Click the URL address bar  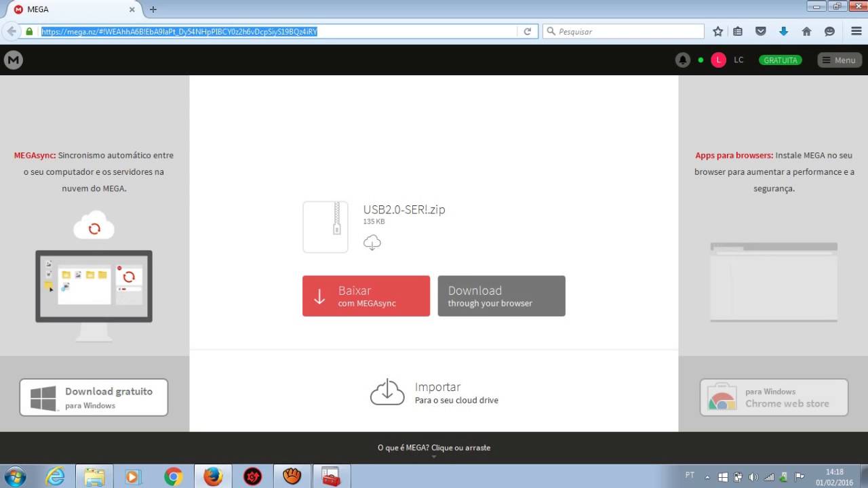(278, 31)
